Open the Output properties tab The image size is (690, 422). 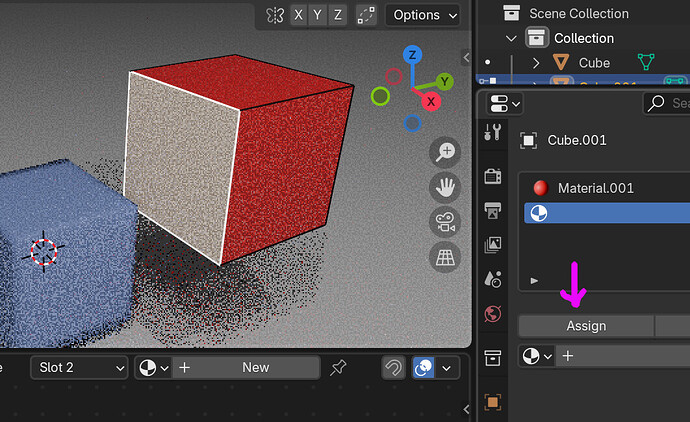[492, 210]
